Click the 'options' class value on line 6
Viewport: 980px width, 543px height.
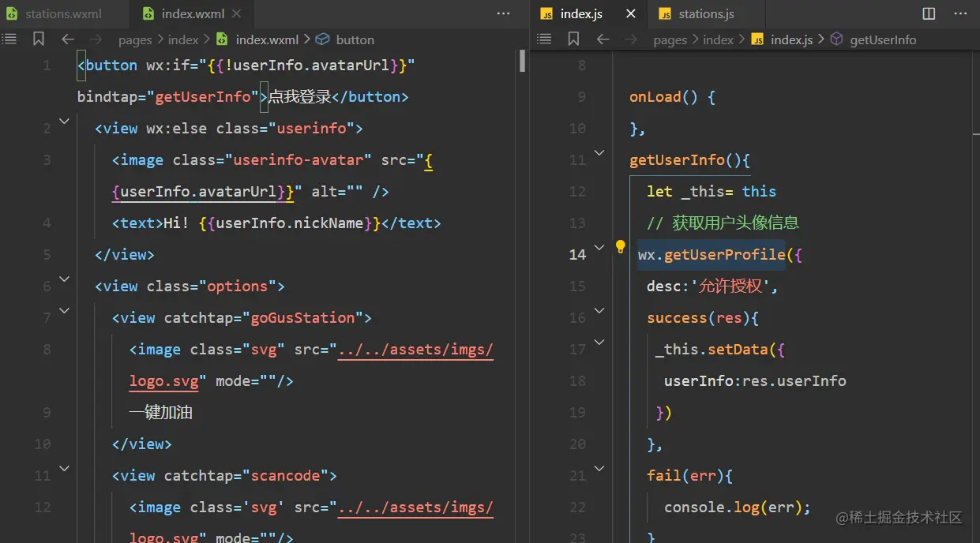[238, 286]
